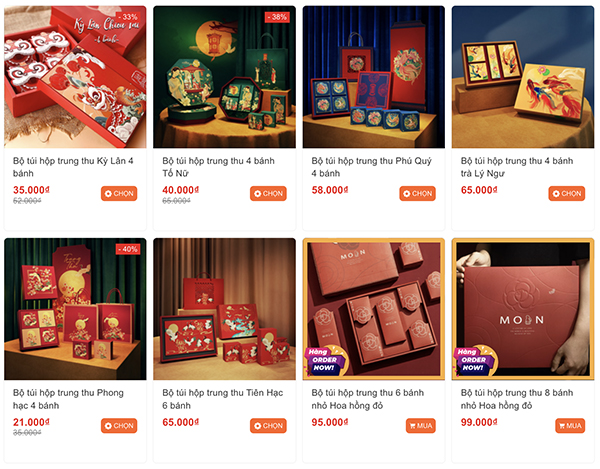
Task: Click CHỌN button for 4 bánh Tố Nữ
Action: click(x=268, y=194)
